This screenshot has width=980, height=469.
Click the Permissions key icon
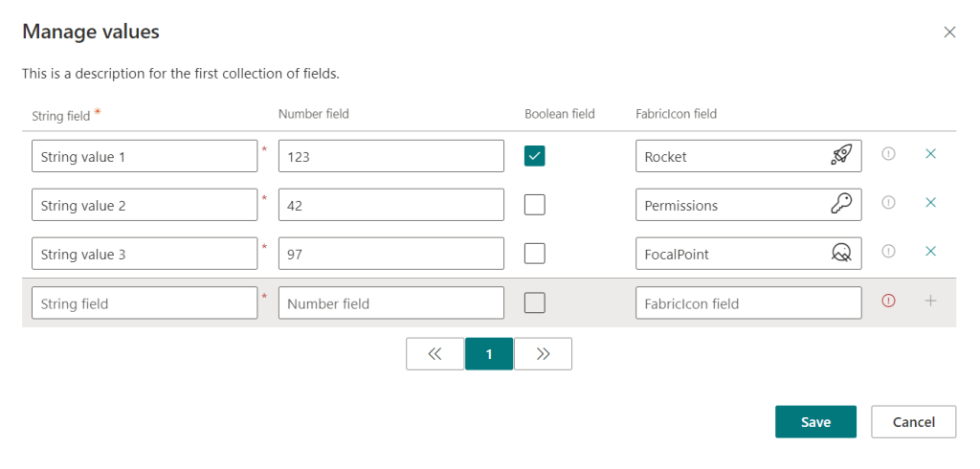click(841, 205)
